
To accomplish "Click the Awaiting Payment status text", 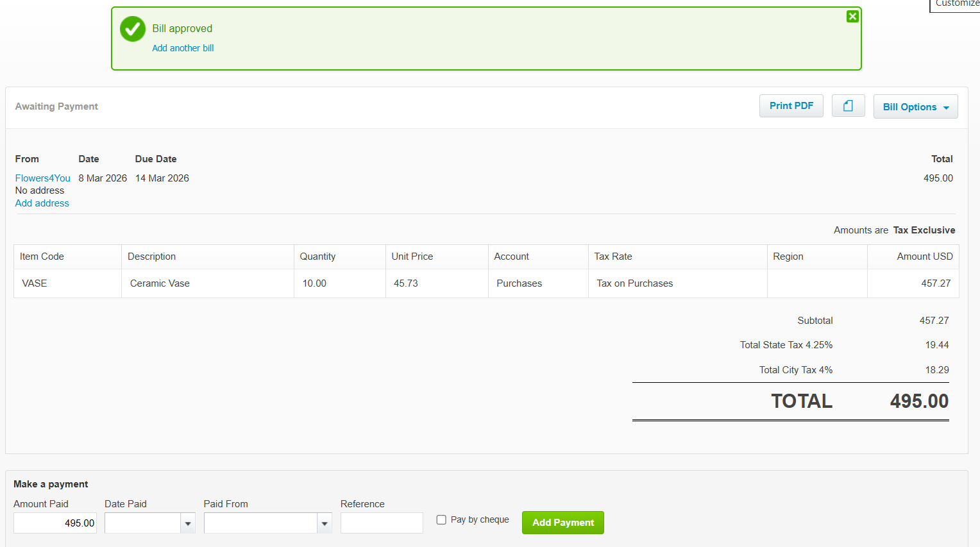I will point(56,106).
